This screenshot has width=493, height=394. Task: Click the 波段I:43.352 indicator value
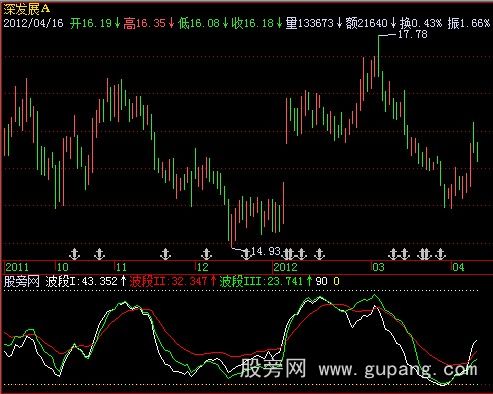86,281
